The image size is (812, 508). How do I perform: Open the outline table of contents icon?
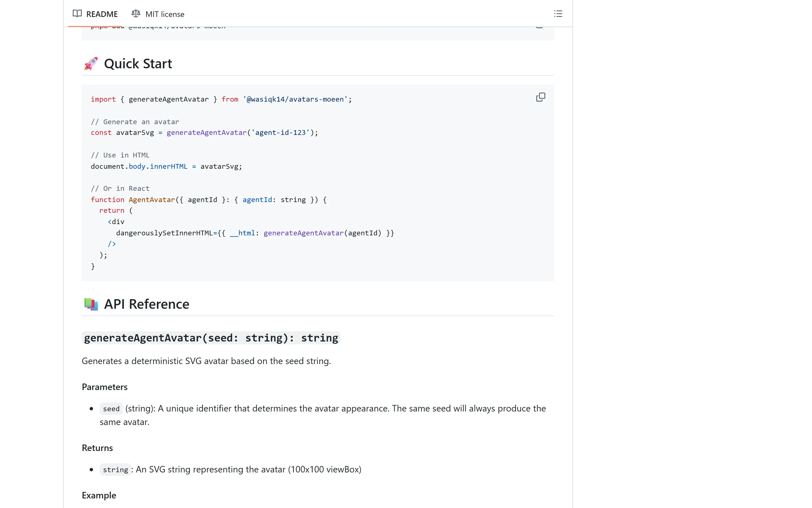[x=558, y=14]
